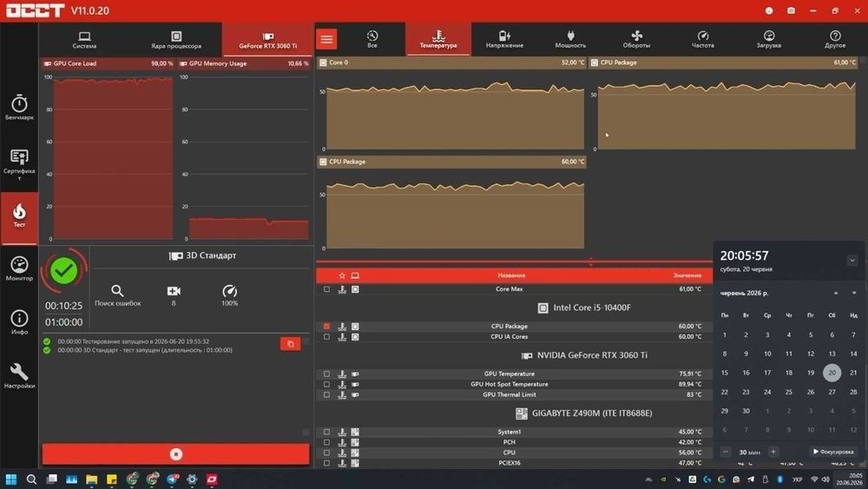Image resolution: width=868 pixels, height=489 pixels.
Task: Sort by the Значение column header
Action: 687,275
